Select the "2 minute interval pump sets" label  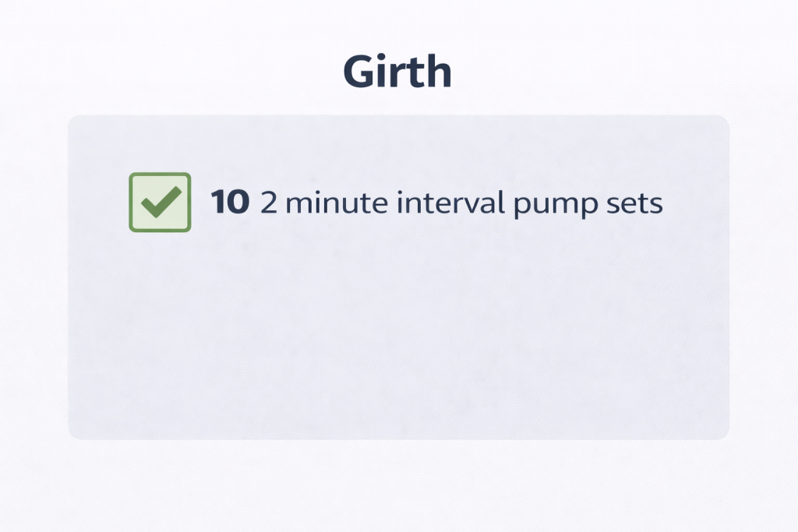[x=461, y=203]
